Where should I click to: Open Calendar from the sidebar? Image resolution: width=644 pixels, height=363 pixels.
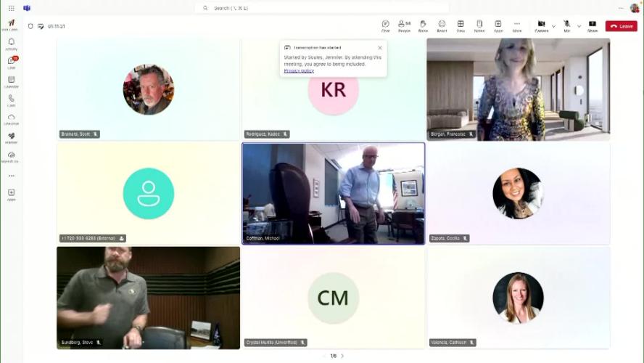12,81
